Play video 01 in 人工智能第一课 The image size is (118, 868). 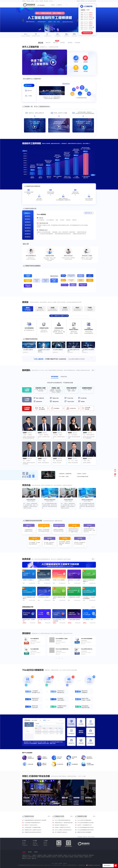click(35, 127)
